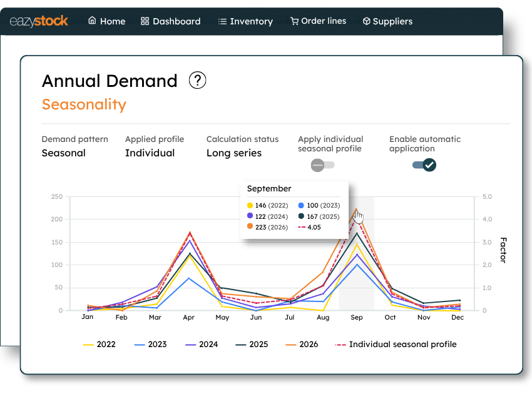Click the 'Apr' axis label

pyautogui.click(x=188, y=317)
